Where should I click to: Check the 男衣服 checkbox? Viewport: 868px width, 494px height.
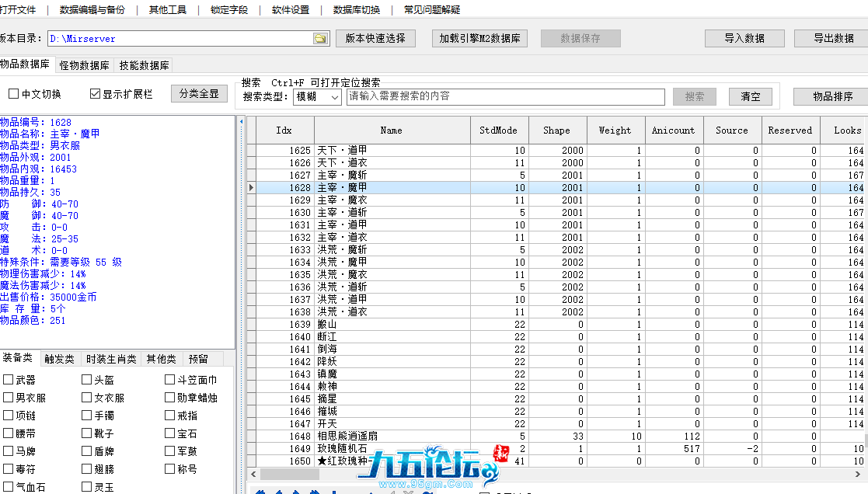pyautogui.click(x=9, y=398)
